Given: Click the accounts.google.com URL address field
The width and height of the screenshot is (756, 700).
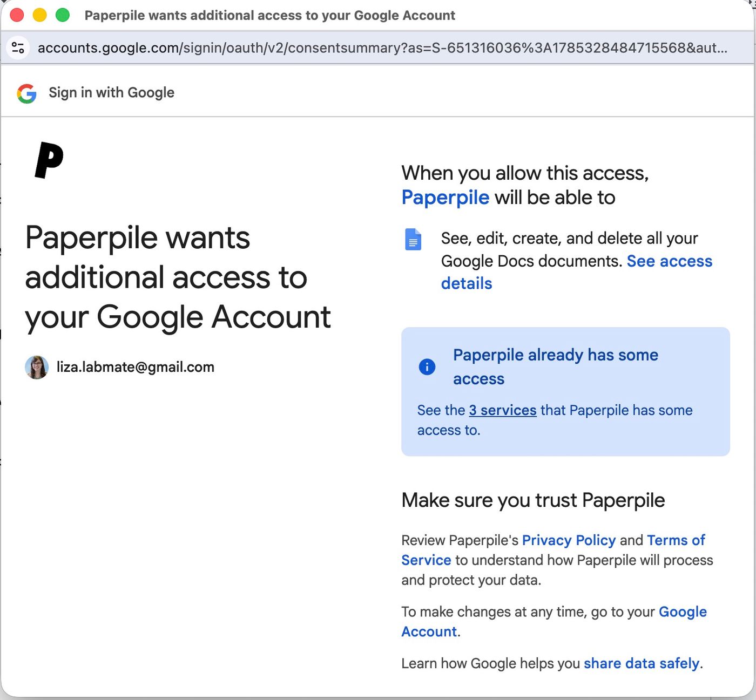Looking at the screenshot, I should 382,47.
